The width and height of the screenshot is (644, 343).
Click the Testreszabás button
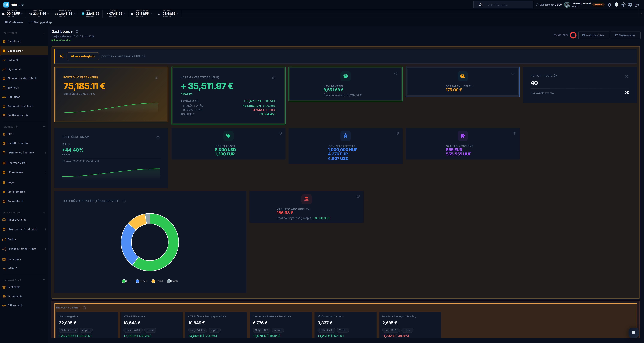626,35
